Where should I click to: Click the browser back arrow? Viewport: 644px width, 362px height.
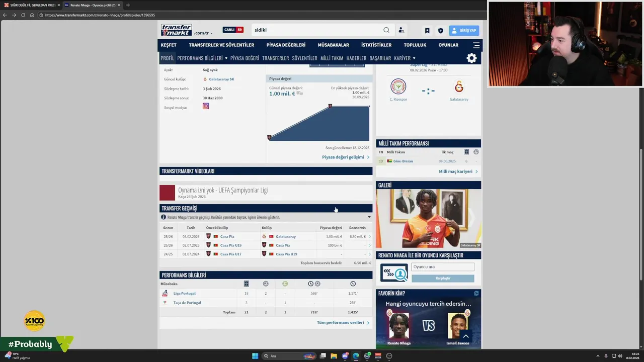5,15
